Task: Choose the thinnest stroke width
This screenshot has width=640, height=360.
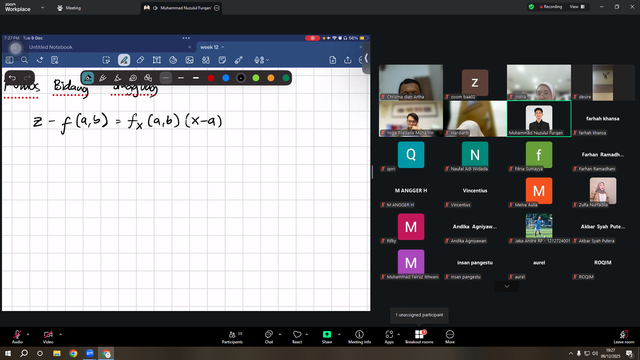Action: (166, 78)
